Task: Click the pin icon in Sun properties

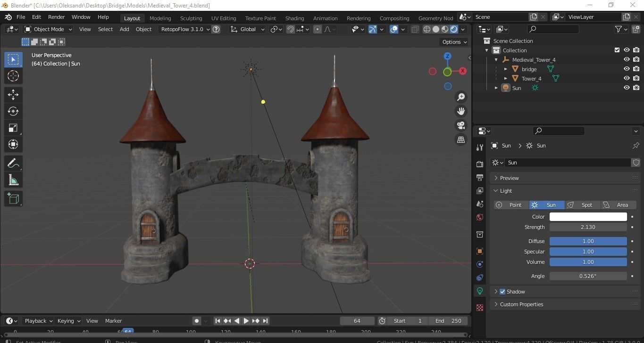Action: click(636, 146)
